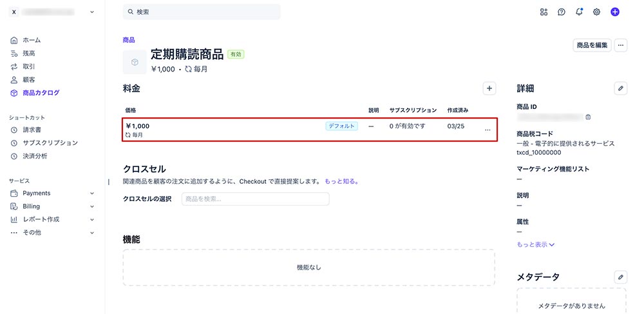
Task: Add a new price with plus button
Action: (x=489, y=88)
